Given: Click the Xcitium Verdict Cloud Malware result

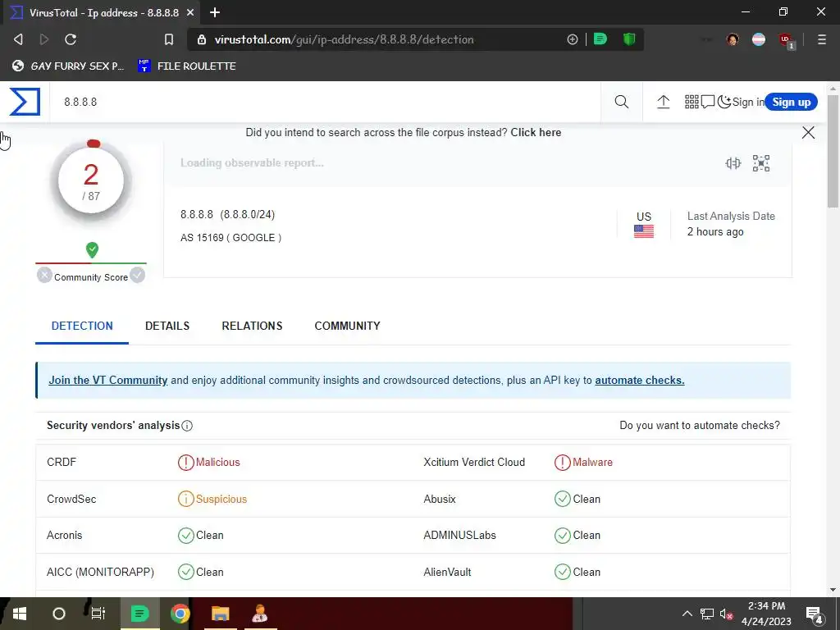Looking at the screenshot, I should (583, 463).
